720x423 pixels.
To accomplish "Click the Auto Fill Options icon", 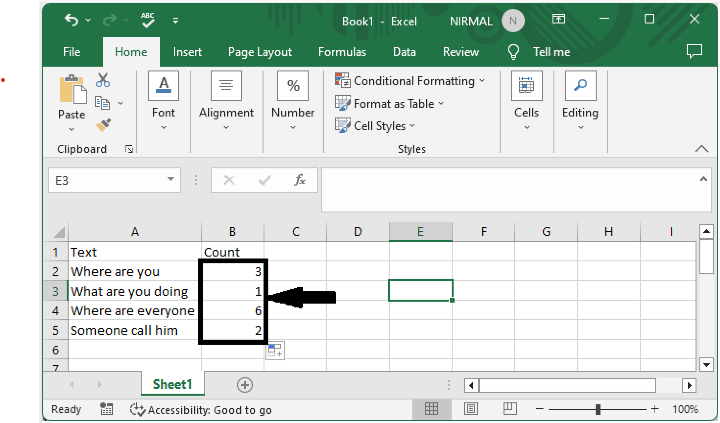I will 275,350.
